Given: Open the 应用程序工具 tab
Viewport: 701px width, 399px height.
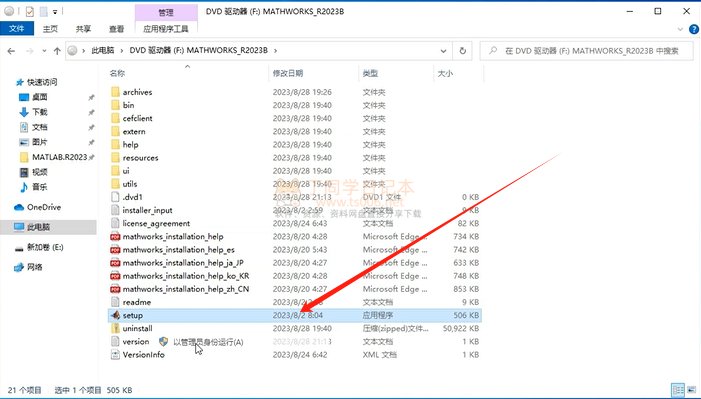Looking at the screenshot, I should click(x=166, y=29).
